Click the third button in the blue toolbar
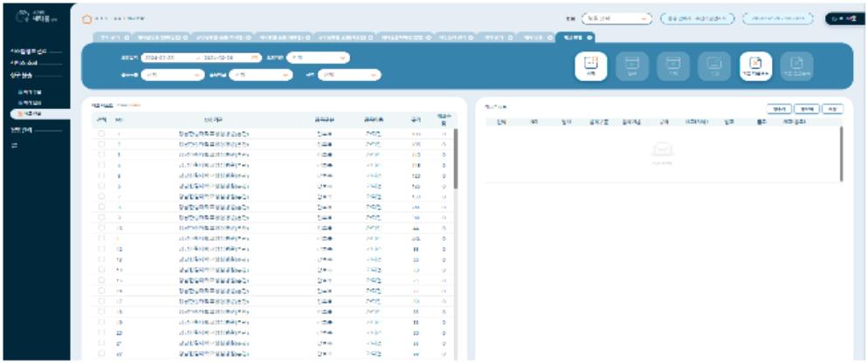The width and height of the screenshot is (868, 363). click(x=673, y=66)
